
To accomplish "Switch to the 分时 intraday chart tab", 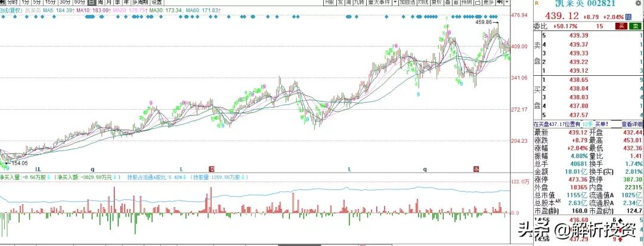I will (x=13, y=2).
